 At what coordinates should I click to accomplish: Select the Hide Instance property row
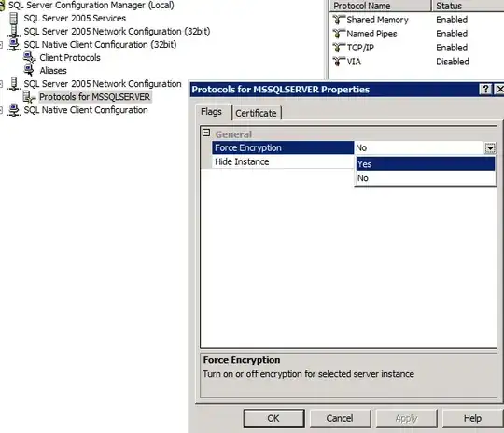[283, 161]
